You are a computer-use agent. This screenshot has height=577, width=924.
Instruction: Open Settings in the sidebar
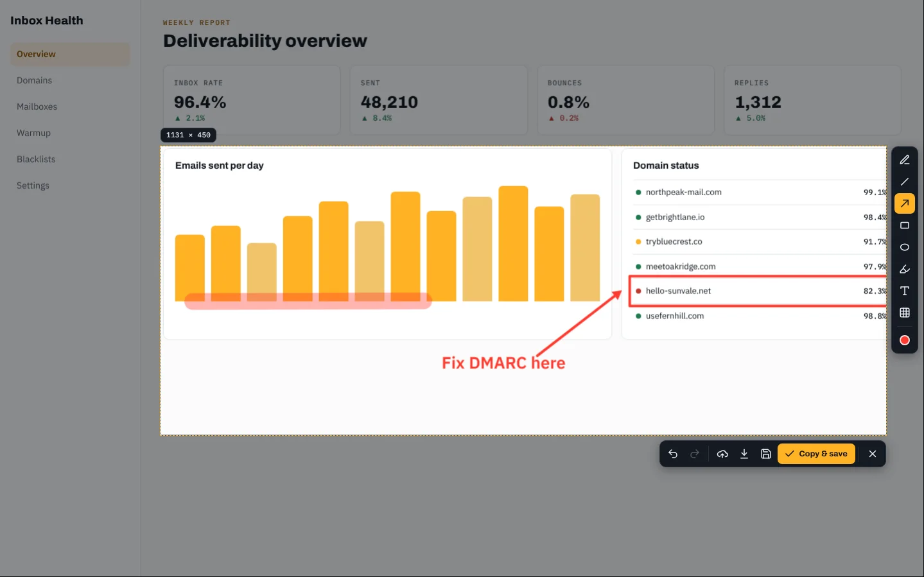pos(70,185)
